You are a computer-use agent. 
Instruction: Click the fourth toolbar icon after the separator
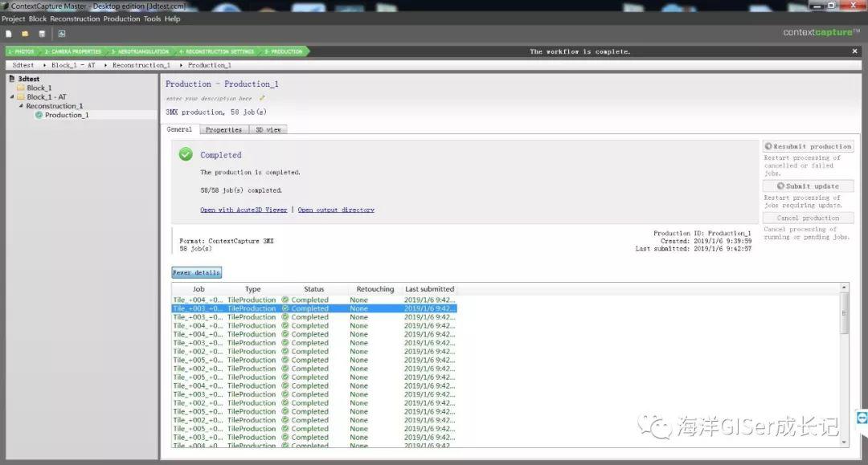click(61, 34)
